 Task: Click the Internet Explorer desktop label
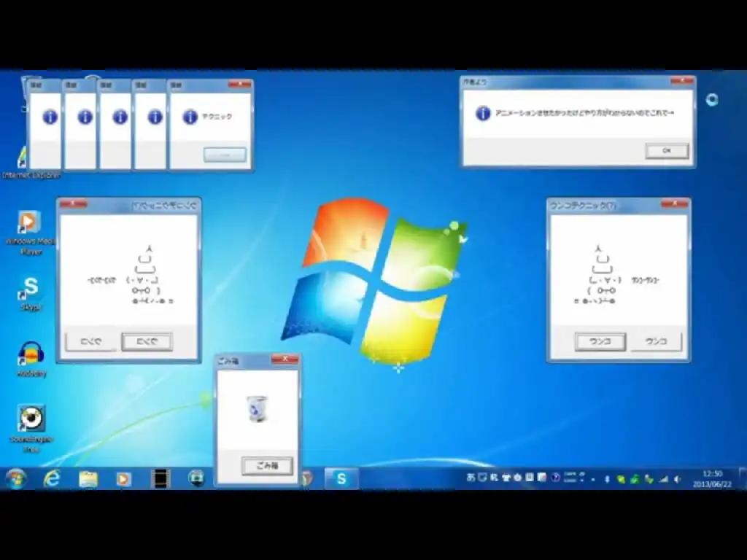(31, 175)
